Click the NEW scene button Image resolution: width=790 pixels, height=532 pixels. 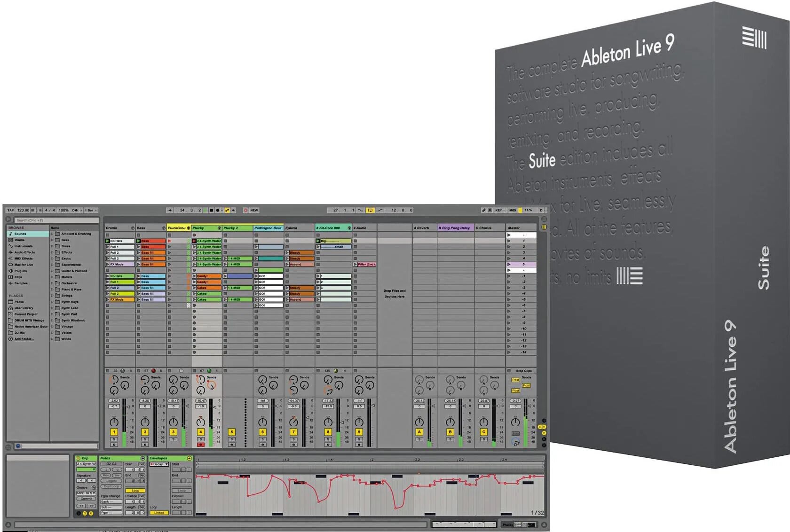(254, 211)
